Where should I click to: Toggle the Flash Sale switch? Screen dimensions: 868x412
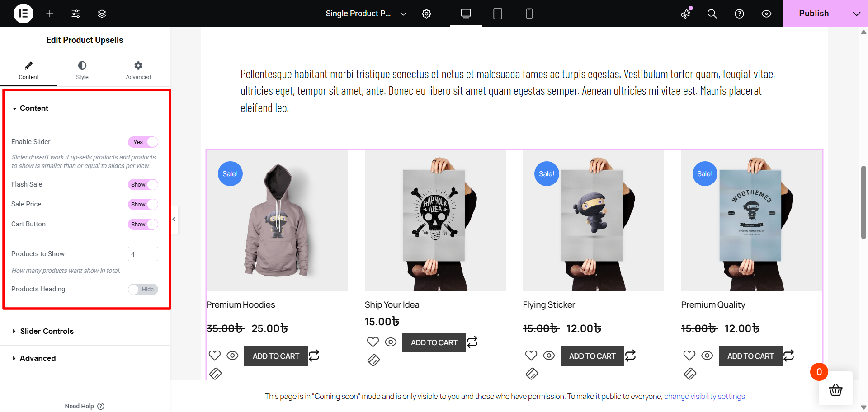pos(143,184)
